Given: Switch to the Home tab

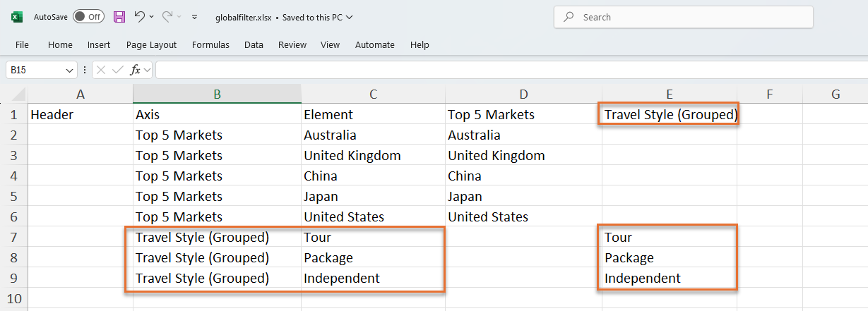Looking at the screenshot, I should point(60,44).
